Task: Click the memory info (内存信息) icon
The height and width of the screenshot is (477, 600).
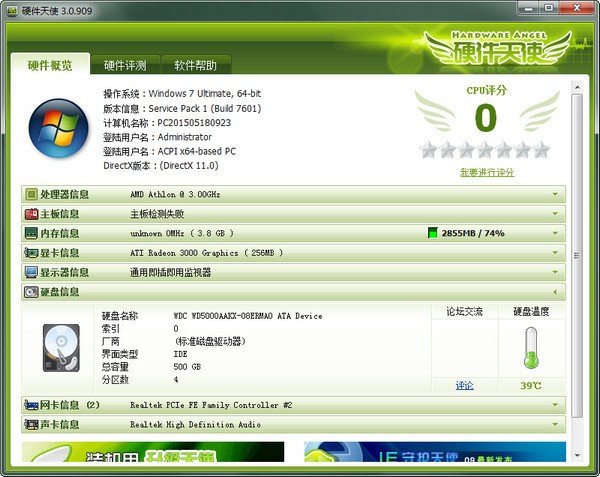Action: pos(31,233)
